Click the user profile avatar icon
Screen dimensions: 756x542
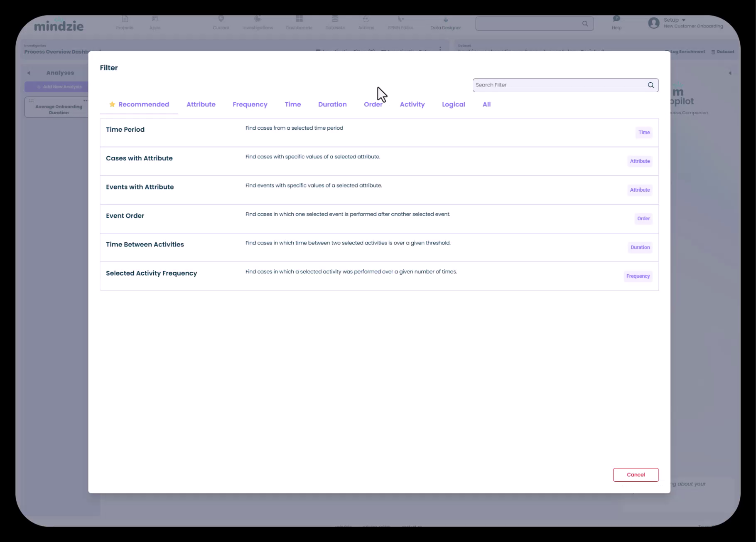[x=653, y=23]
